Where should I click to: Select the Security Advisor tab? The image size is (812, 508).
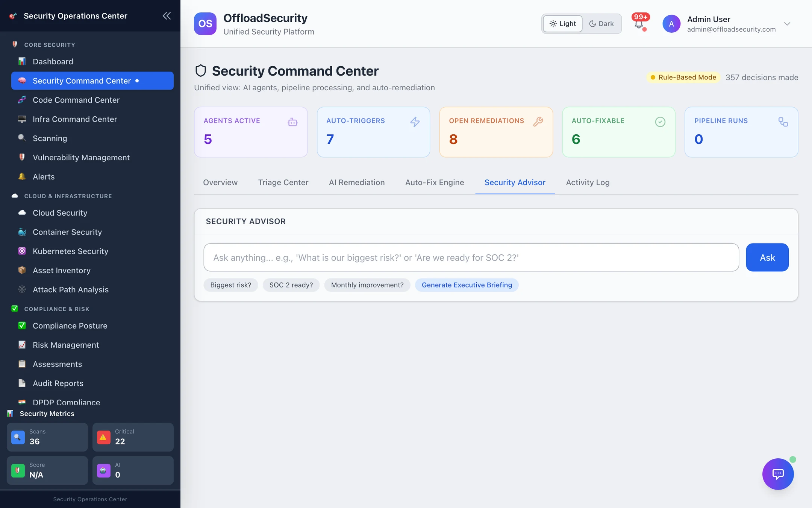coord(515,183)
